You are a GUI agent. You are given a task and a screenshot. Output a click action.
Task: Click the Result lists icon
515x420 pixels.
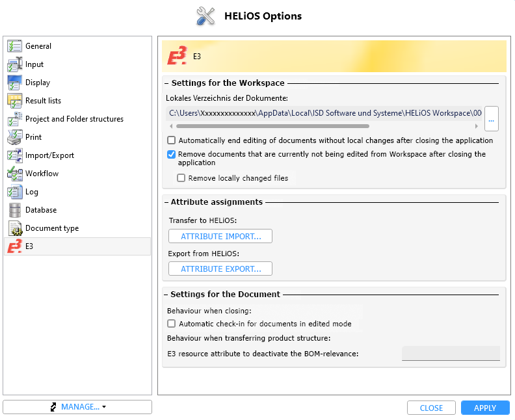tap(14, 101)
